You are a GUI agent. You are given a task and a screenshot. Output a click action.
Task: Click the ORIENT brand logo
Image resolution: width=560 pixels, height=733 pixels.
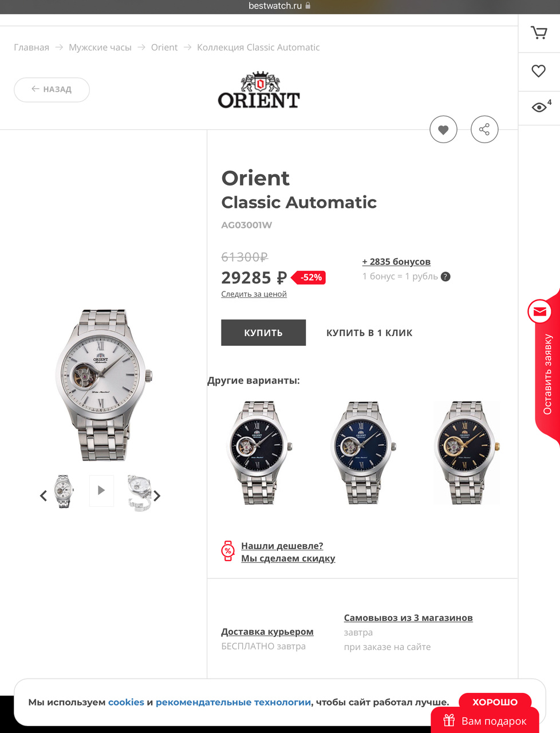(259, 90)
